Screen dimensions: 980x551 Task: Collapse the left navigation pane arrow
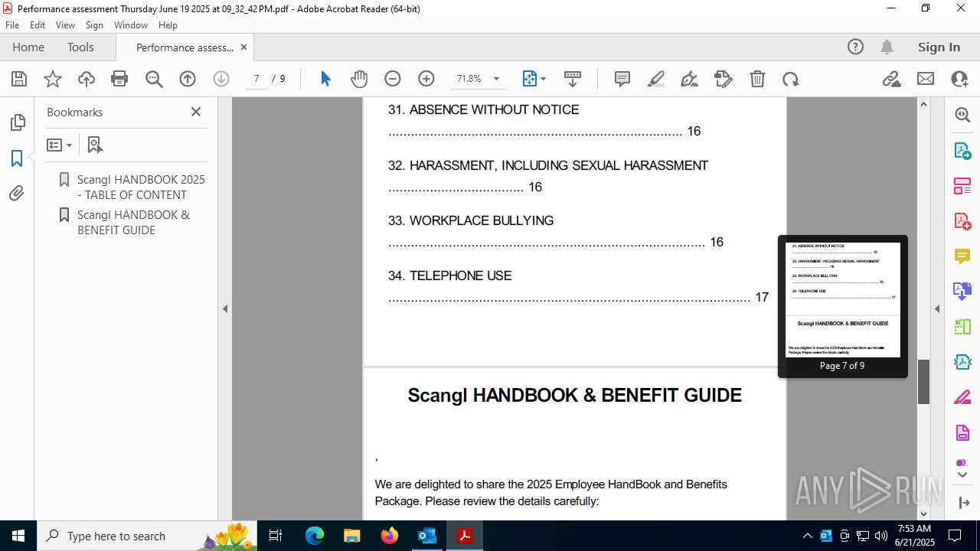coord(225,309)
